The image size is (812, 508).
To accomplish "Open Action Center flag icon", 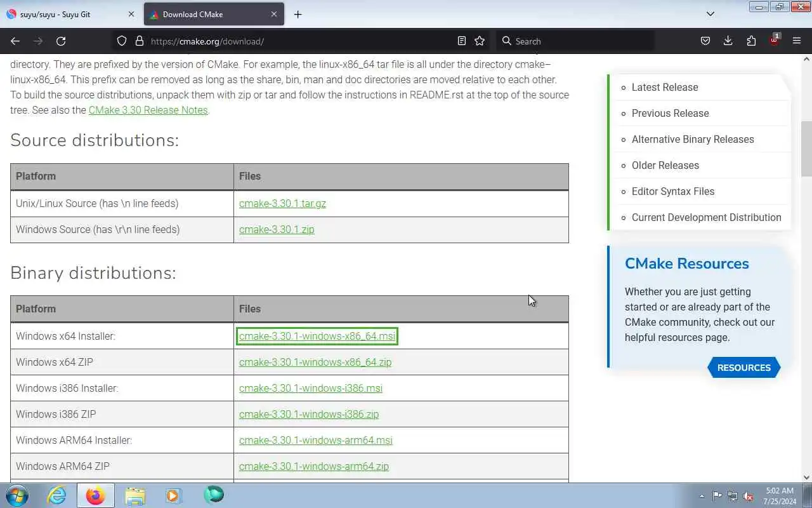I will click(717, 496).
